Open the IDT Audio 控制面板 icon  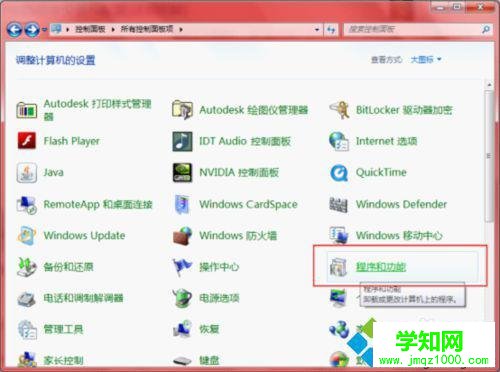[x=182, y=141]
